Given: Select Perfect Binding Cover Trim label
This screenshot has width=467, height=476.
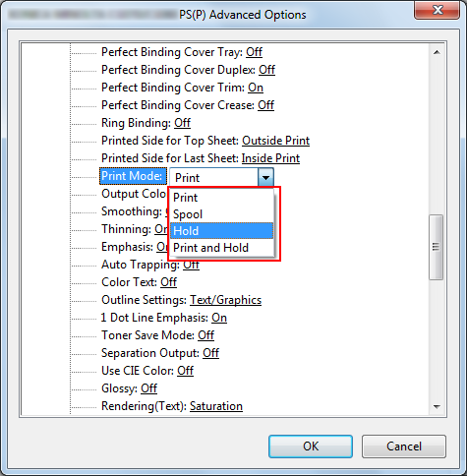Looking at the screenshot, I should (x=173, y=88).
